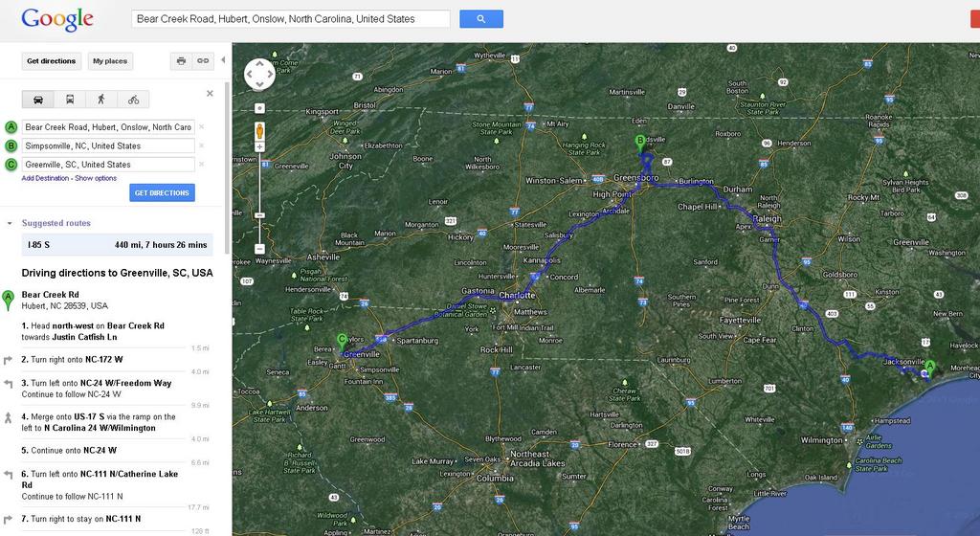Open the Get directions tab
The height and width of the screenshot is (536, 980).
(52, 61)
